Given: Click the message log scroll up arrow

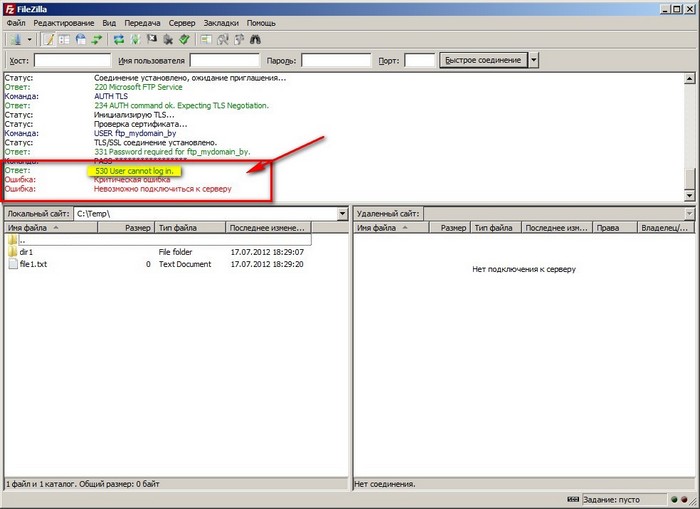Looking at the screenshot, I should 690,79.
